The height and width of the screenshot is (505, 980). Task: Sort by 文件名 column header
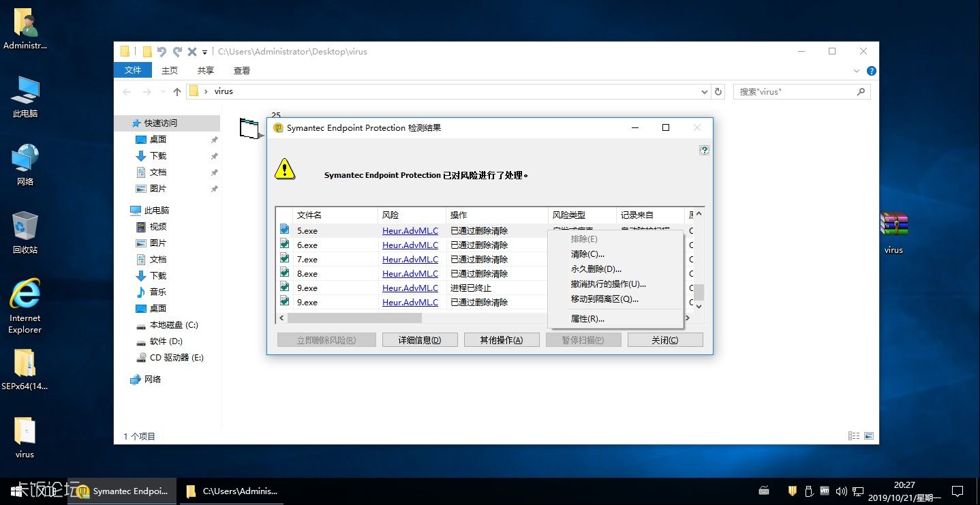(x=335, y=215)
